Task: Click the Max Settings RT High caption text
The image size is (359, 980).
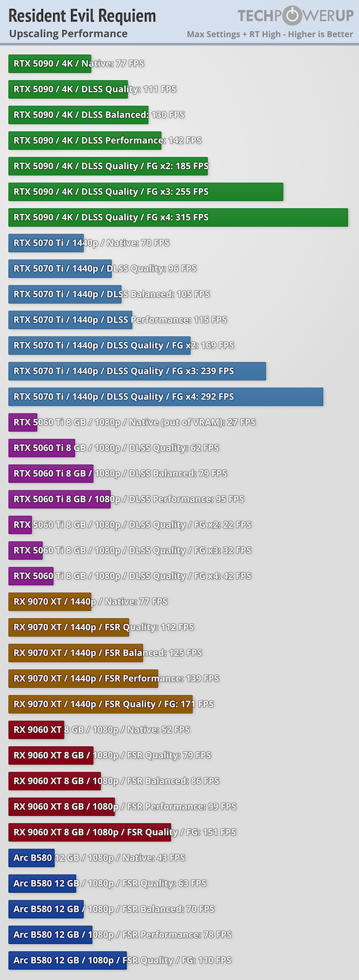Action: [x=270, y=35]
